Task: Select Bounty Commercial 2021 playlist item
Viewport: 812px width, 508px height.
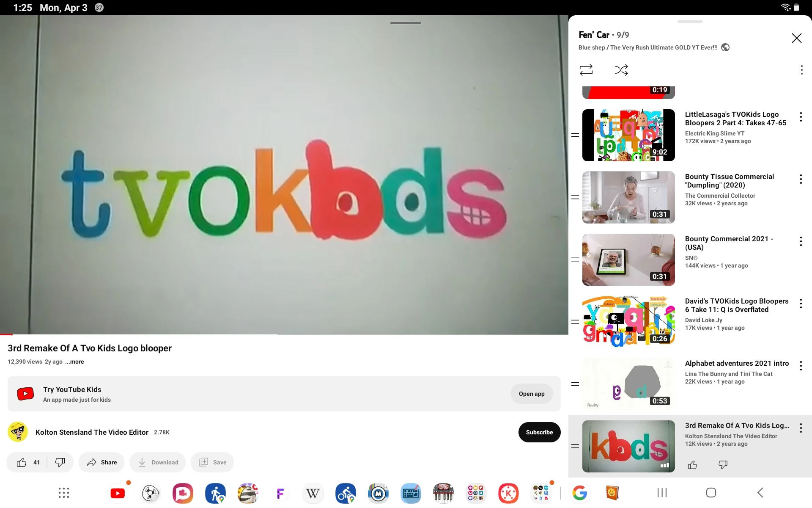Action: (x=628, y=260)
